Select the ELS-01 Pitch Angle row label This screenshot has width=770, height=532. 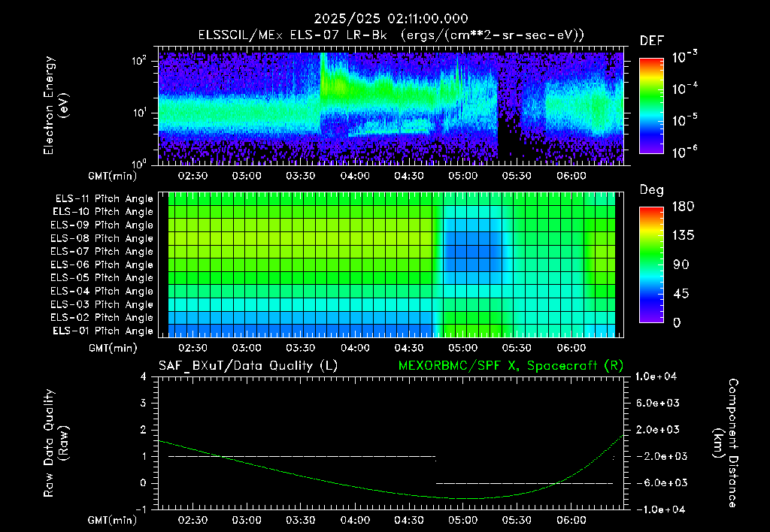103,331
